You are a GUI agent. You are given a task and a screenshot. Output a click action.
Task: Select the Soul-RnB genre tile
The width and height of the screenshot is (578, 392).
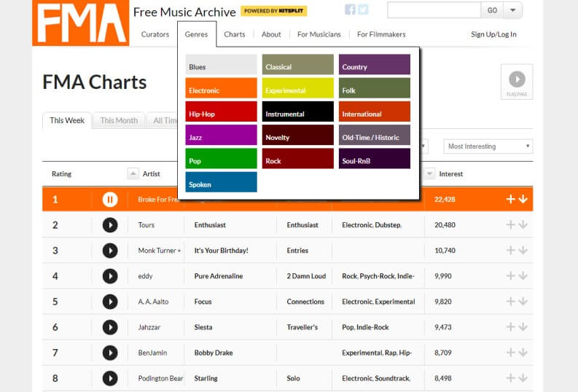pyautogui.click(x=375, y=158)
